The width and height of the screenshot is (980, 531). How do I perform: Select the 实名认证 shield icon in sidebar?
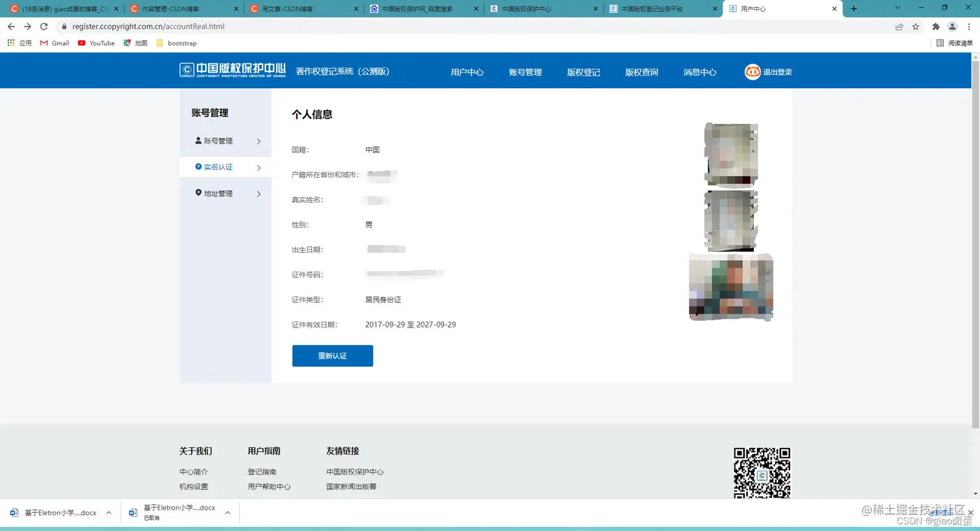pos(198,167)
